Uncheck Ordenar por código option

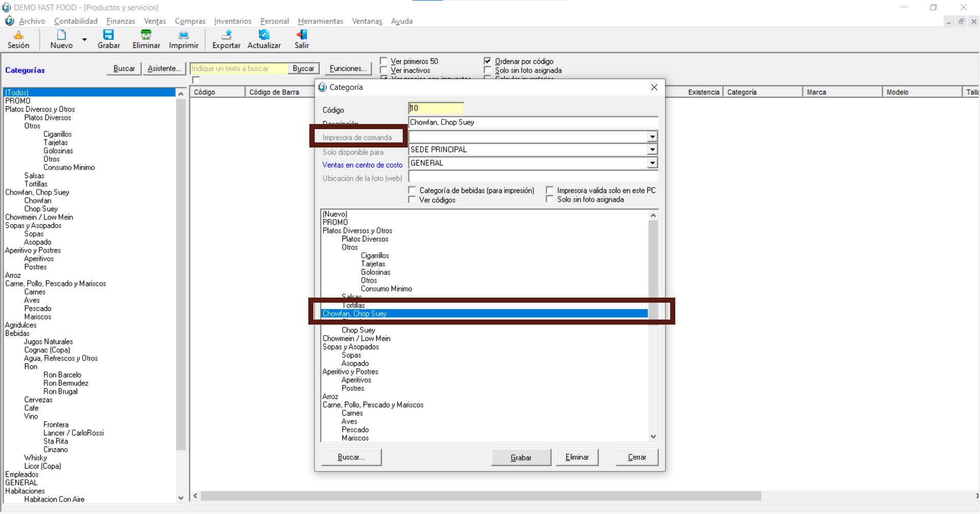[x=487, y=61]
